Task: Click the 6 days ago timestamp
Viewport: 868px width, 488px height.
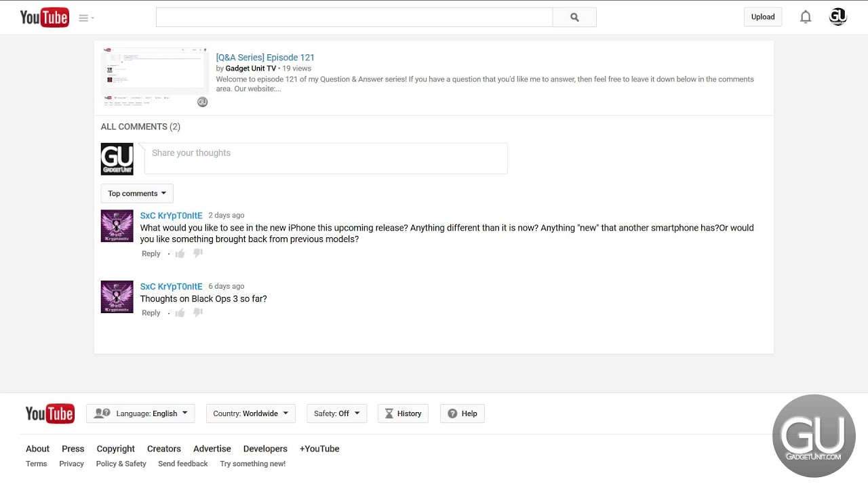Action: 226,286
